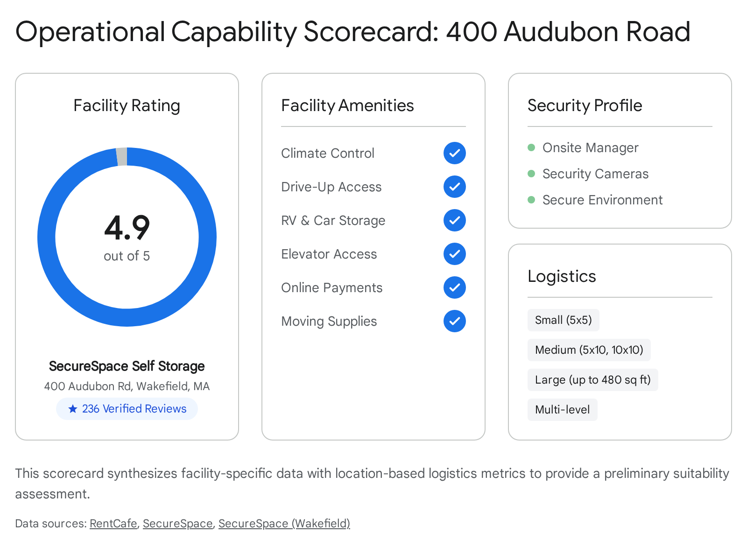Open the SecureSpace data source link
This screenshot has width=747, height=560.
(x=177, y=524)
